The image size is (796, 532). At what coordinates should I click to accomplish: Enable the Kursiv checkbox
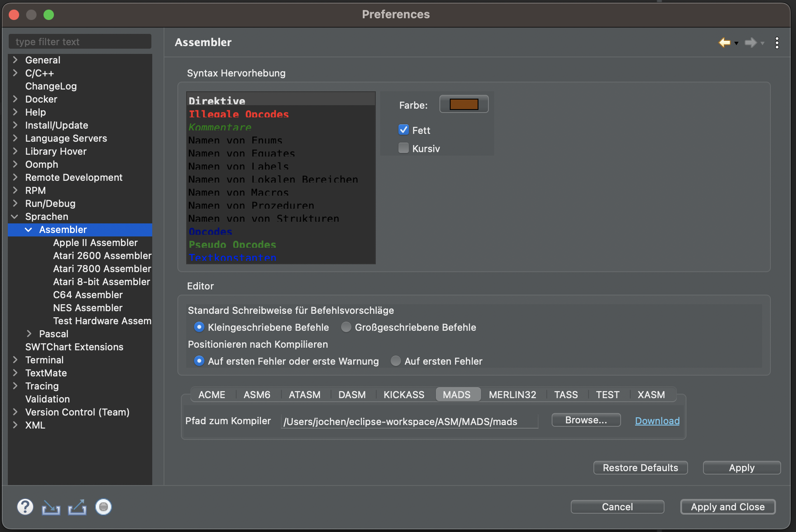tap(404, 148)
